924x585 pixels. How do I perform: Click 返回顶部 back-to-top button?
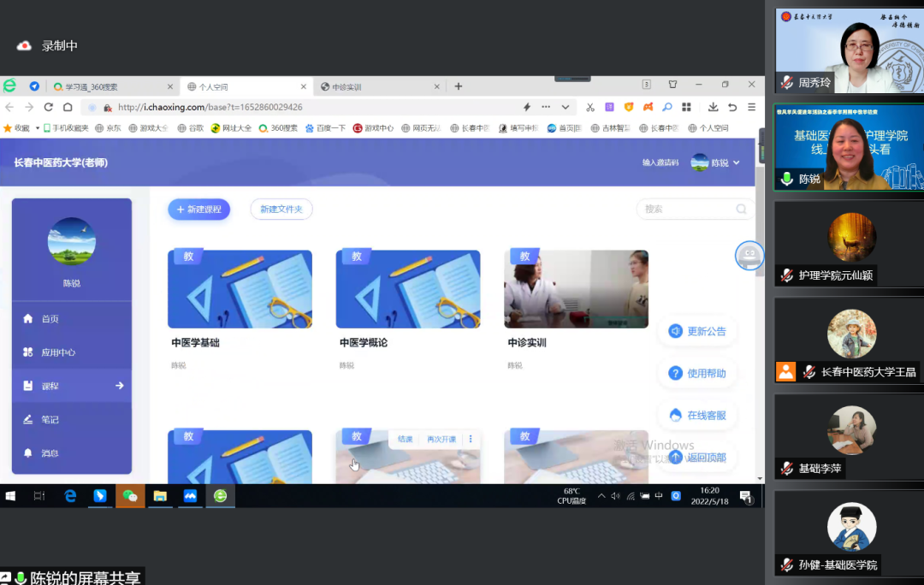pos(697,458)
